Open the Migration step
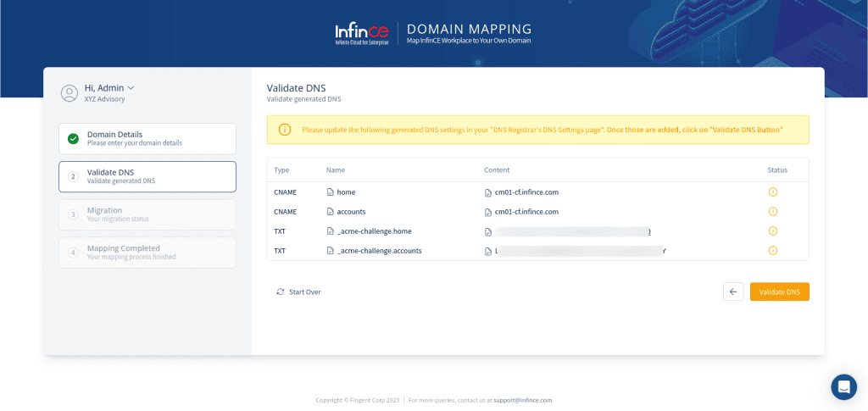Screen dimensions: 868x411 147,214
